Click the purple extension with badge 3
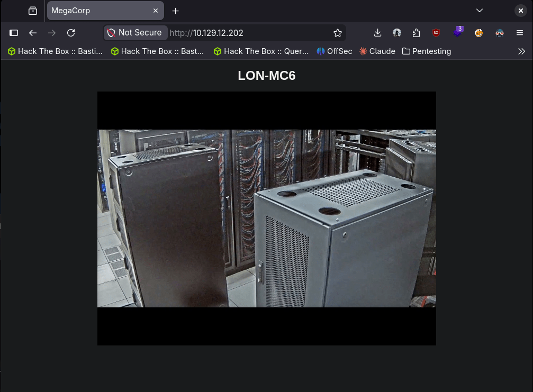 click(x=458, y=32)
